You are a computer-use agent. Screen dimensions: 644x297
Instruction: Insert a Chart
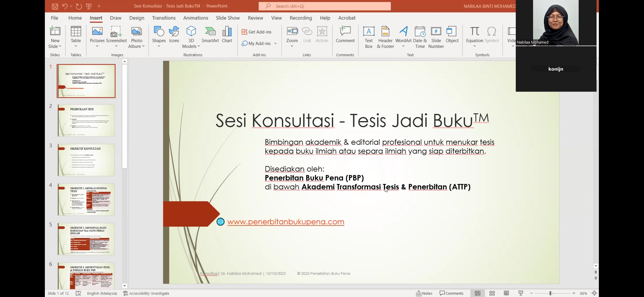227,34
